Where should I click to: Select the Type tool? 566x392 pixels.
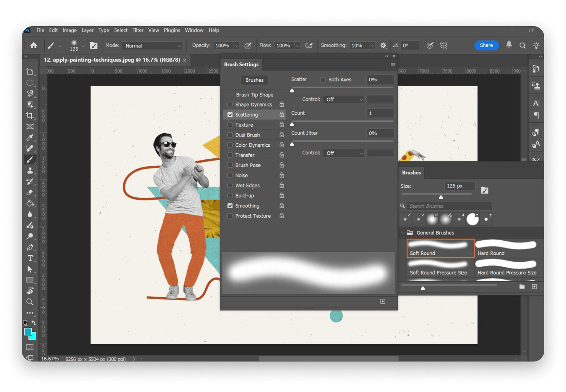tap(30, 258)
